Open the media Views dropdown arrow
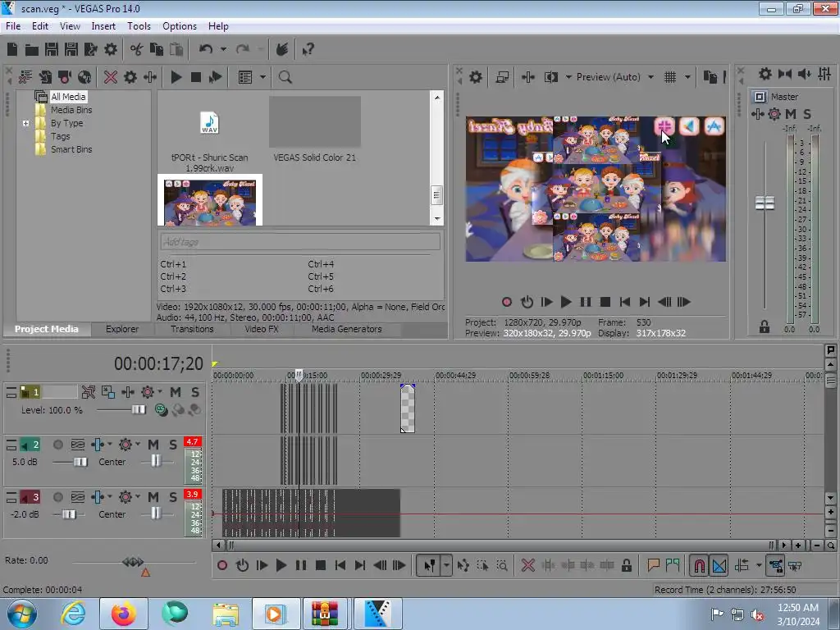 click(x=262, y=77)
